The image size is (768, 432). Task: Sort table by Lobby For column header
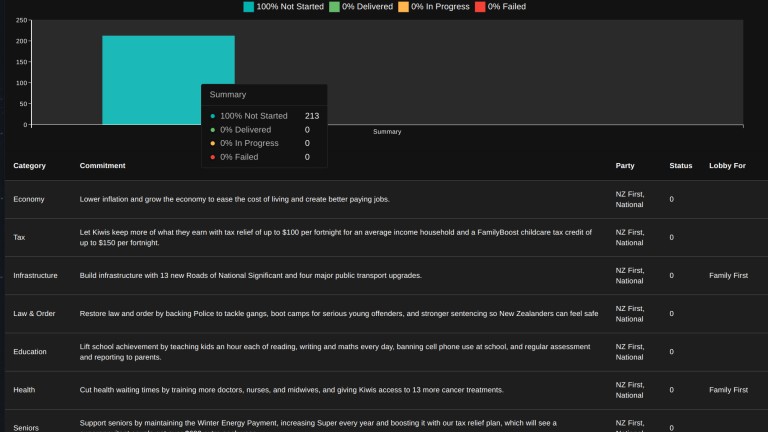727,166
